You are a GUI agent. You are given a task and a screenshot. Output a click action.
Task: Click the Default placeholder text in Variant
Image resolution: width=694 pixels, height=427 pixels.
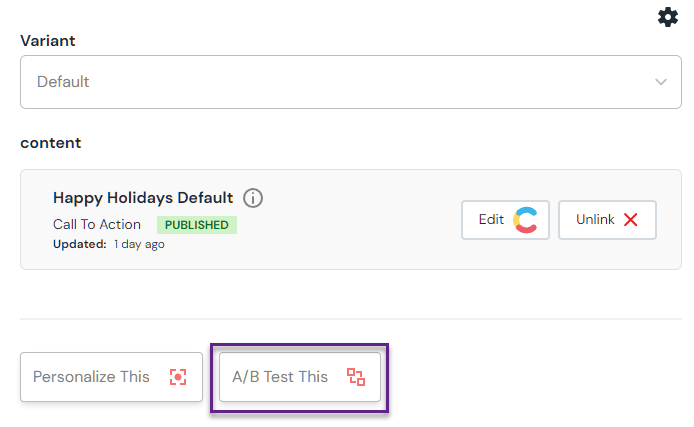coord(63,82)
